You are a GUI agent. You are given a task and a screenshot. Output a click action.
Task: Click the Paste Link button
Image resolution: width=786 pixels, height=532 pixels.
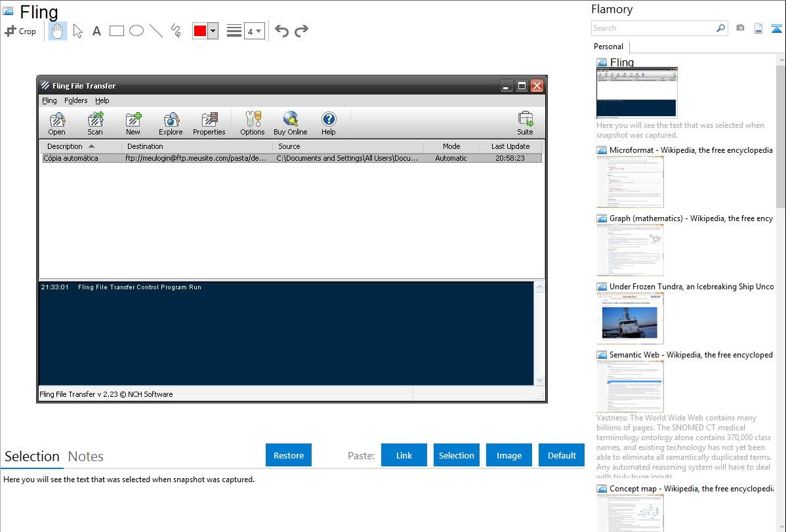coord(404,455)
